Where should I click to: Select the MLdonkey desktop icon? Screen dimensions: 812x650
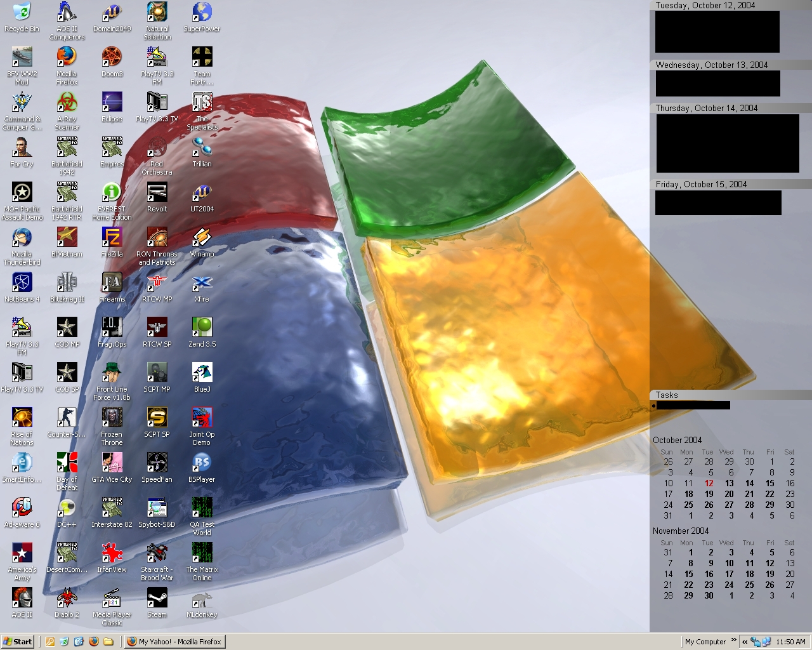point(202,603)
